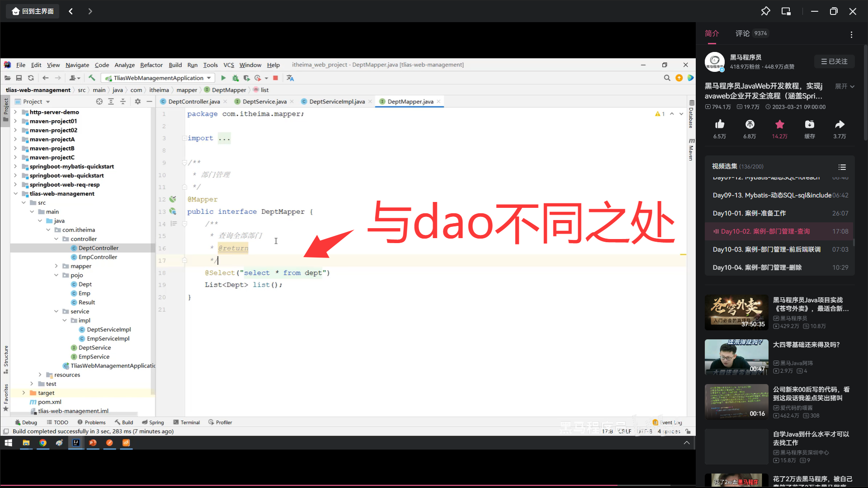Open Project panel settings gear
Screen dimensions: 868x488
point(137,102)
